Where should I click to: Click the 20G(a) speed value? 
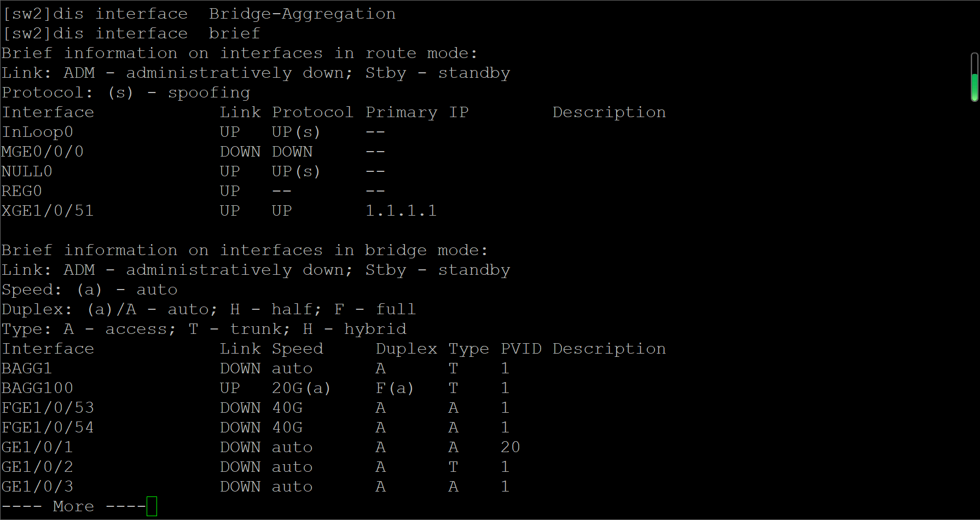click(x=301, y=388)
